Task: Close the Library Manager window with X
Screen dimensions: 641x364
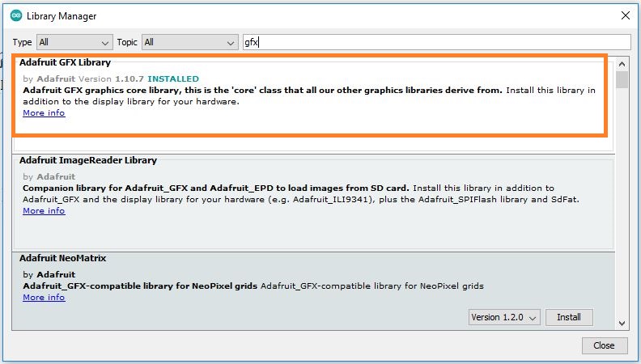Action: (x=624, y=15)
